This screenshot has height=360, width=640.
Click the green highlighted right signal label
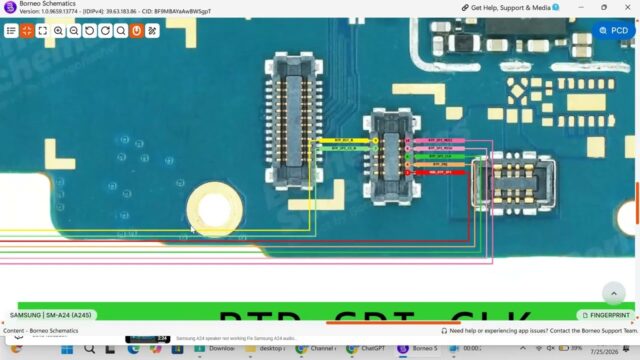click(x=440, y=156)
